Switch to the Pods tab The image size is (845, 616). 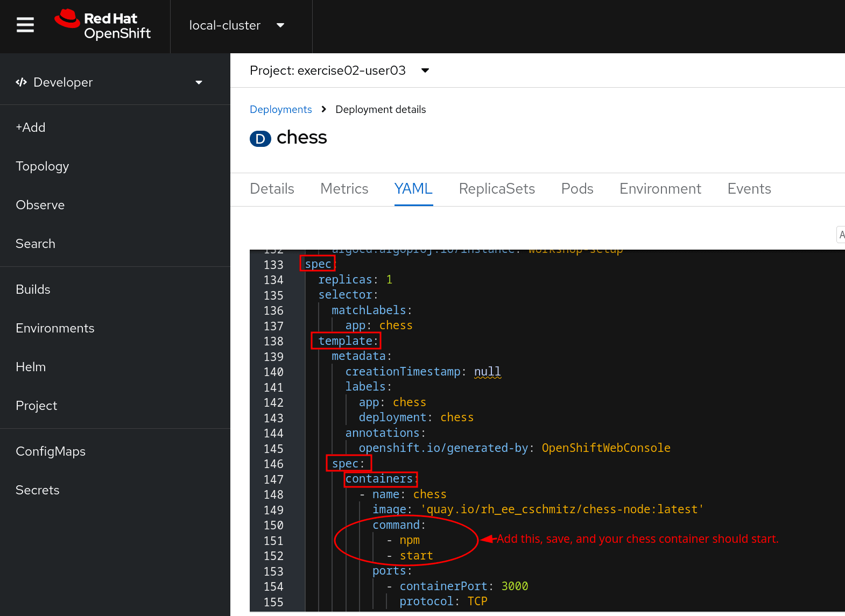tap(578, 189)
